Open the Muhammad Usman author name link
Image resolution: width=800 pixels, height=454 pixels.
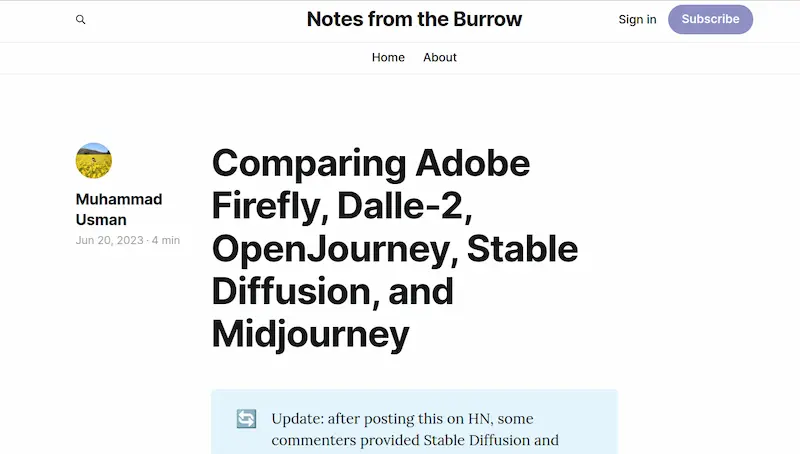[119, 210]
